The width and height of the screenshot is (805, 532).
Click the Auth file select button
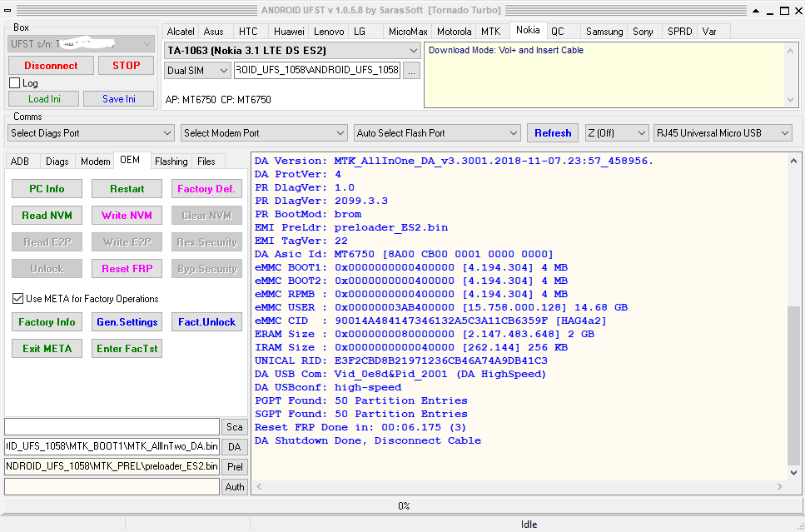pos(235,487)
